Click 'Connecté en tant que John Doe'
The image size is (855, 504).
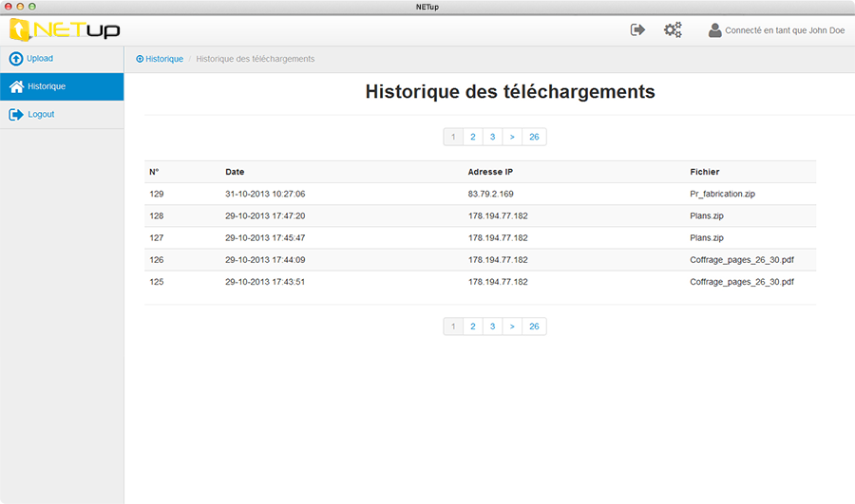pos(785,30)
